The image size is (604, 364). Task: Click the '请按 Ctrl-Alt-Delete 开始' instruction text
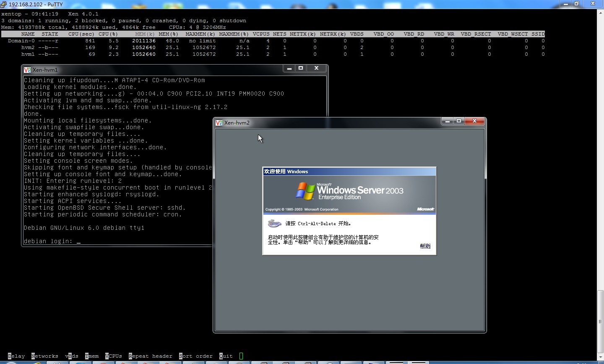point(318,224)
